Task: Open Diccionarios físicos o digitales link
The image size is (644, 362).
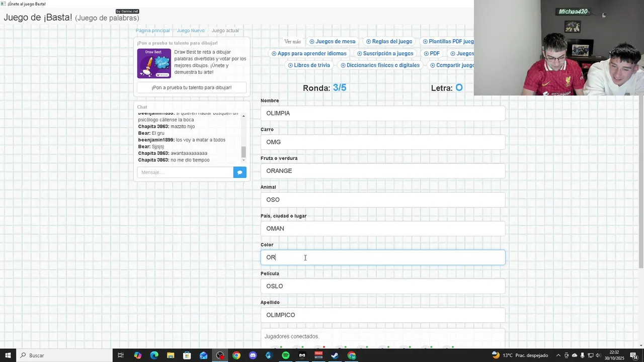Action: [x=380, y=65]
